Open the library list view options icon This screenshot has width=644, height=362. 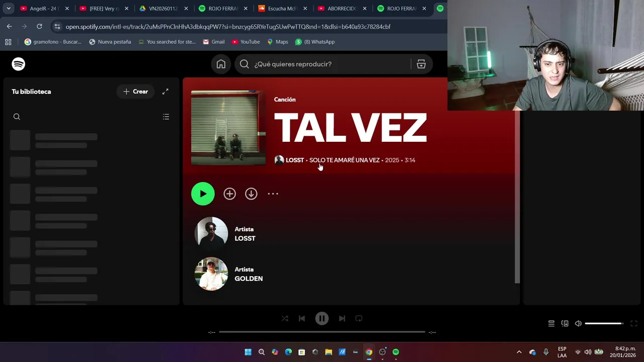[166, 117]
